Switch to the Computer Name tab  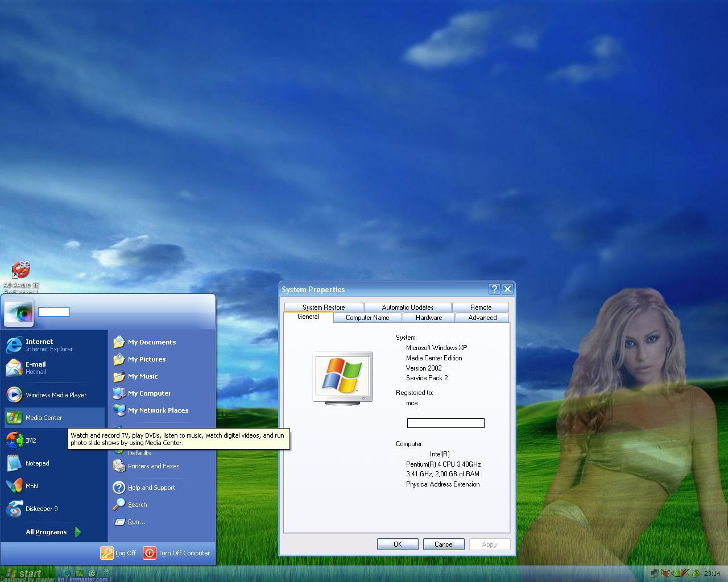tap(367, 318)
